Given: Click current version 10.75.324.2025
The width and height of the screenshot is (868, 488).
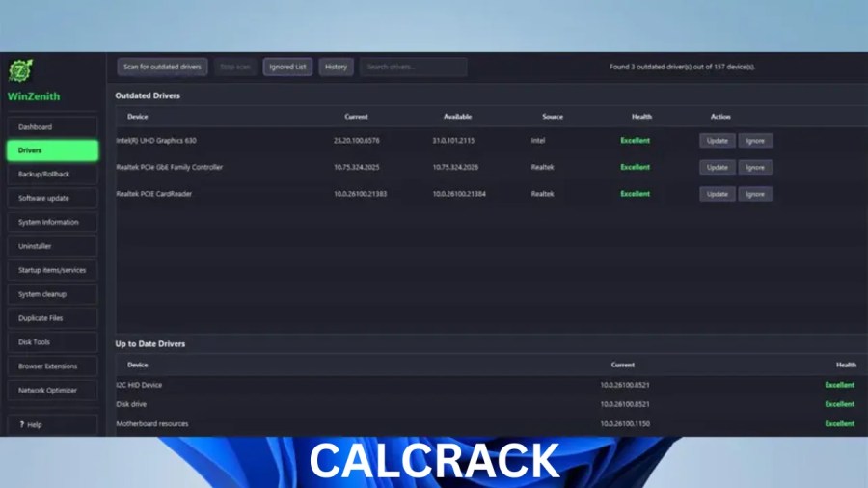Looking at the screenshot, I should coord(357,167).
